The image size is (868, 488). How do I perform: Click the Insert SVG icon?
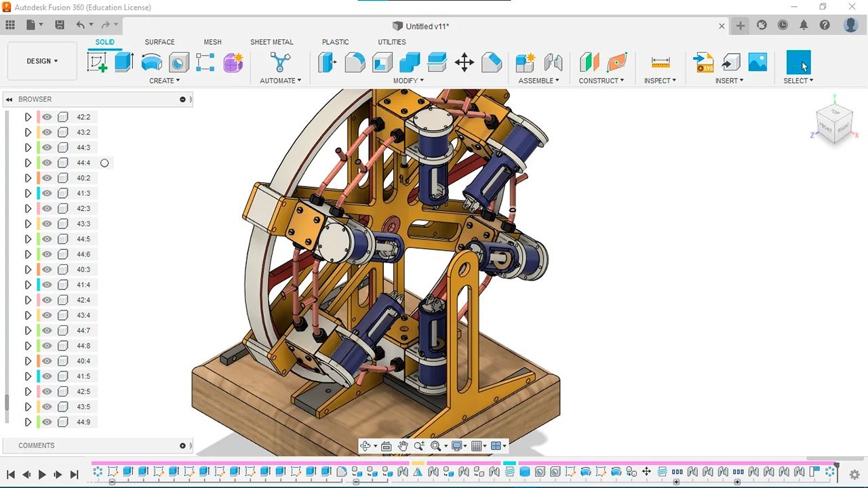click(703, 62)
